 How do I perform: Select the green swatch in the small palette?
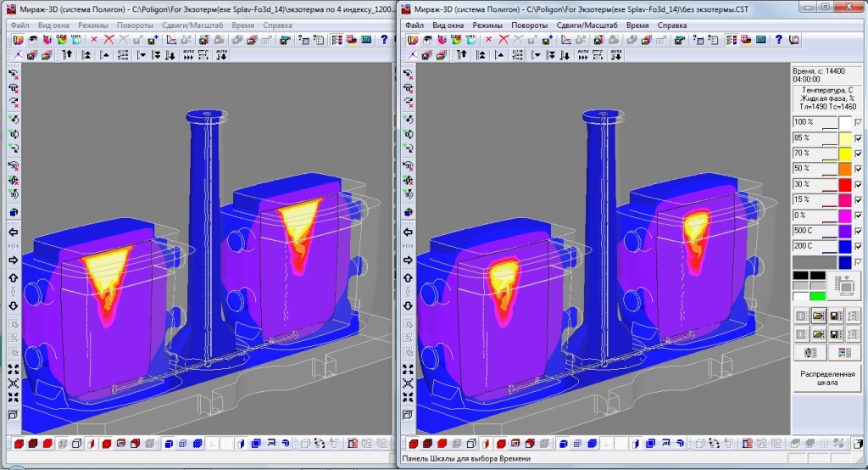pos(817,296)
